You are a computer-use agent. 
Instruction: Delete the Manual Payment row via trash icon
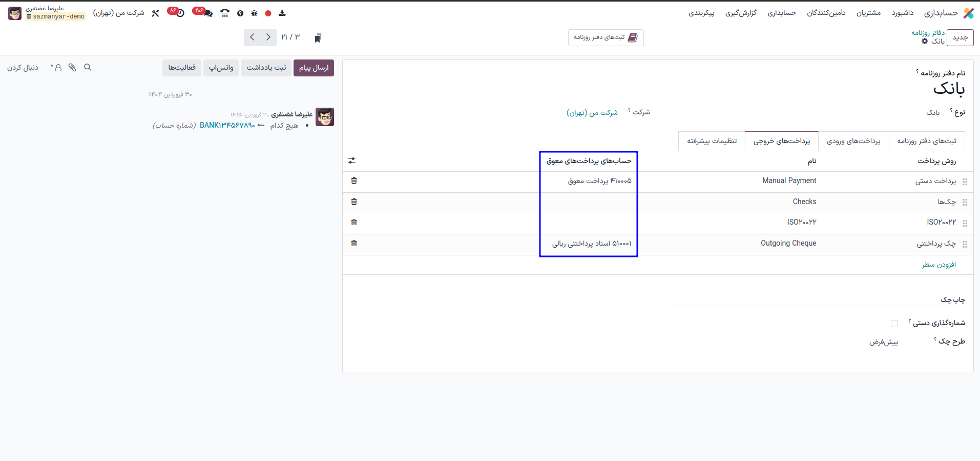[354, 181]
